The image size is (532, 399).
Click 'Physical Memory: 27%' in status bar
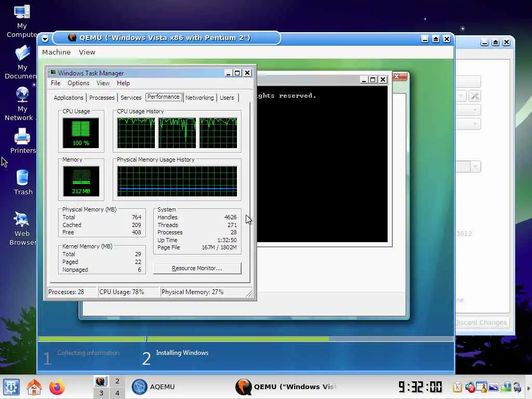point(192,292)
